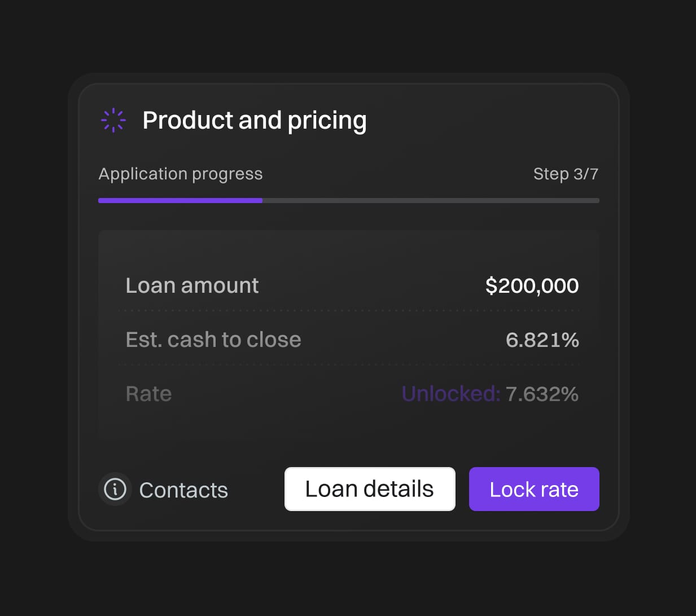The image size is (696, 616).
Task: Click the purple loading spinner icon
Action: pyautogui.click(x=113, y=120)
